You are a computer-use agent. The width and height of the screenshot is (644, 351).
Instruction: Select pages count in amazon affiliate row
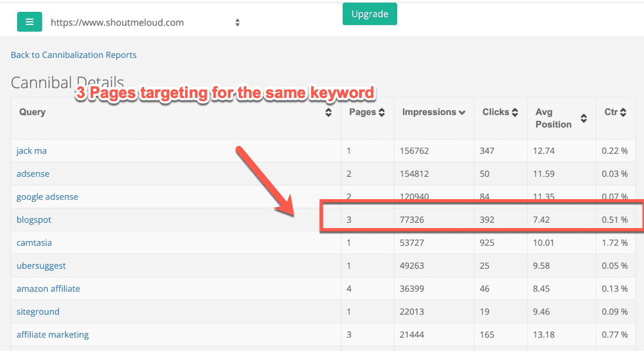[349, 289]
